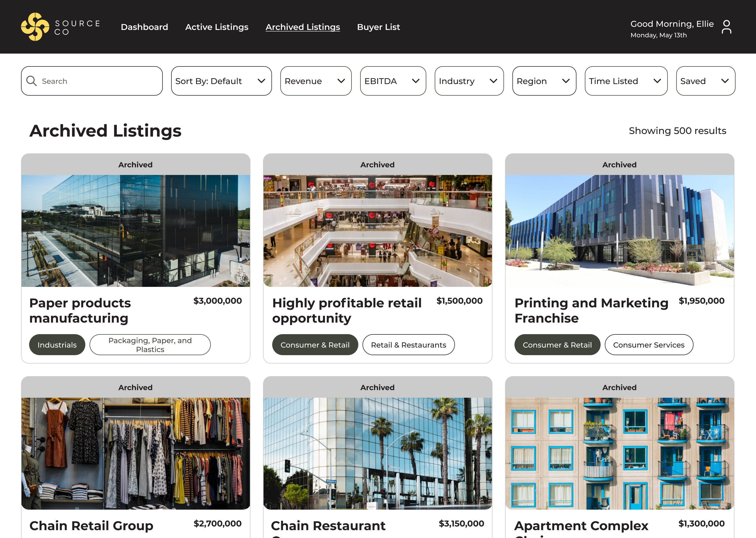Select the Industrials tag on Paper products listing

click(57, 345)
